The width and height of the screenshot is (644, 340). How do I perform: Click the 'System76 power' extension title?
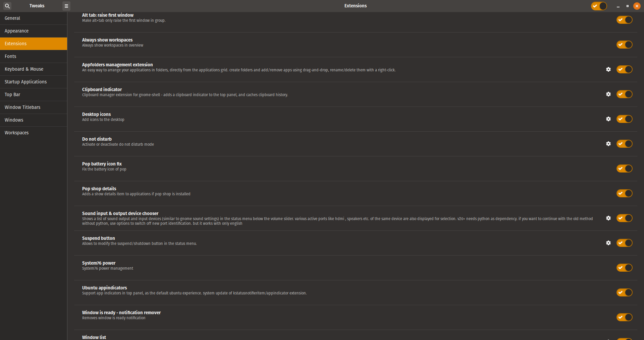[x=99, y=263]
